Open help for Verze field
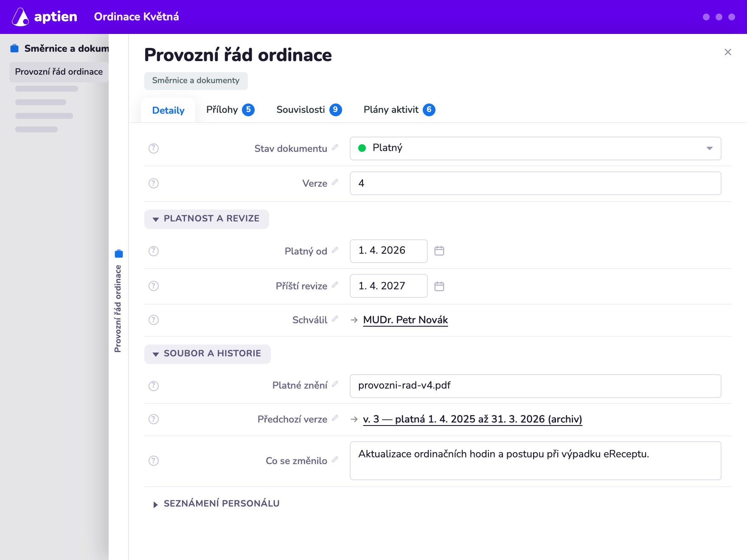747x560 pixels. 154,183
